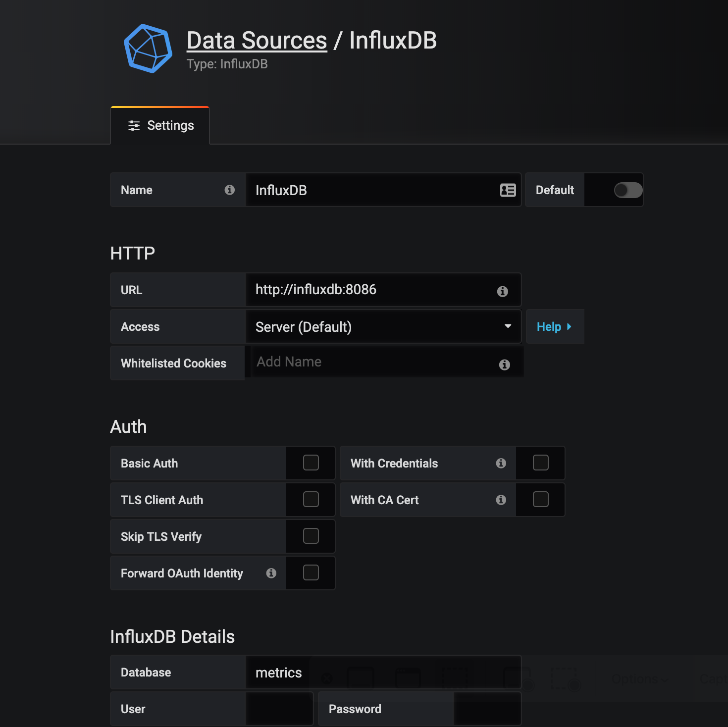The width and height of the screenshot is (728, 727).
Task: Click the Forward OAuth Identity info icon
Action: (x=271, y=573)
